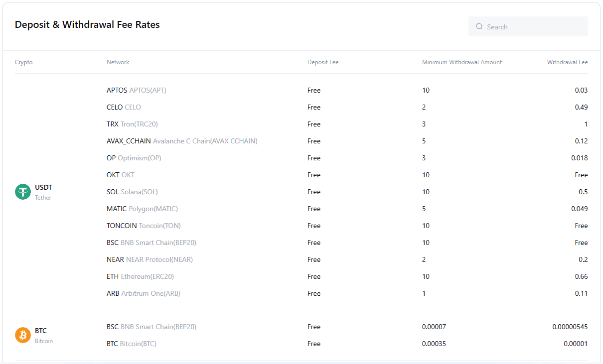603x364 pixels.
Task: Select the Ethereum(ERC20) network row
Action: click(x=140, y=277)
